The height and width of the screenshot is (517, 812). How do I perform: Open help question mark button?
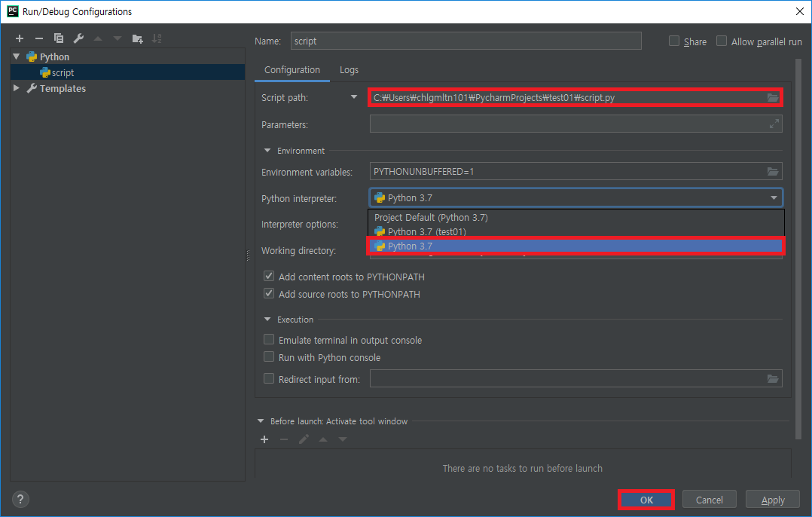pyautogui.click(x=20, y=500)
